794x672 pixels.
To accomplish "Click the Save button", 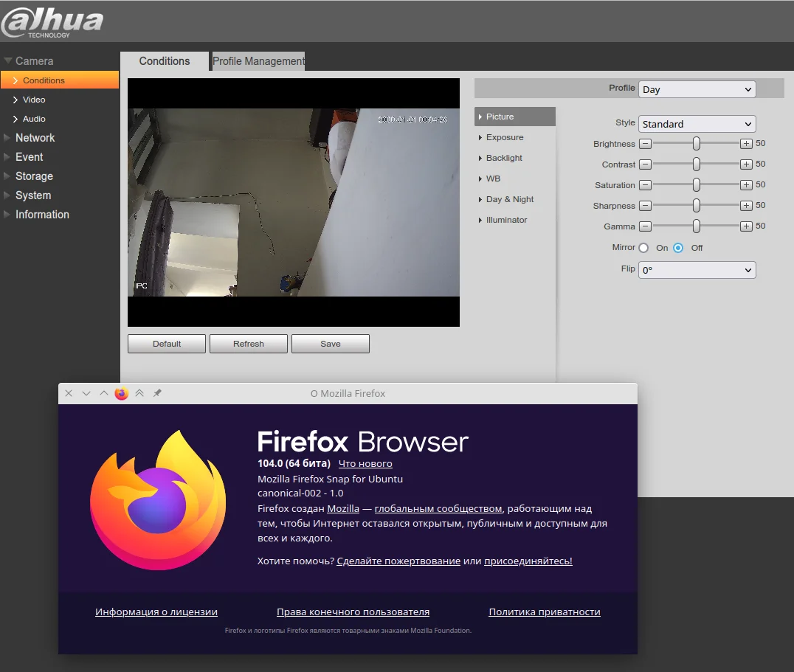I will coord(331,344).
